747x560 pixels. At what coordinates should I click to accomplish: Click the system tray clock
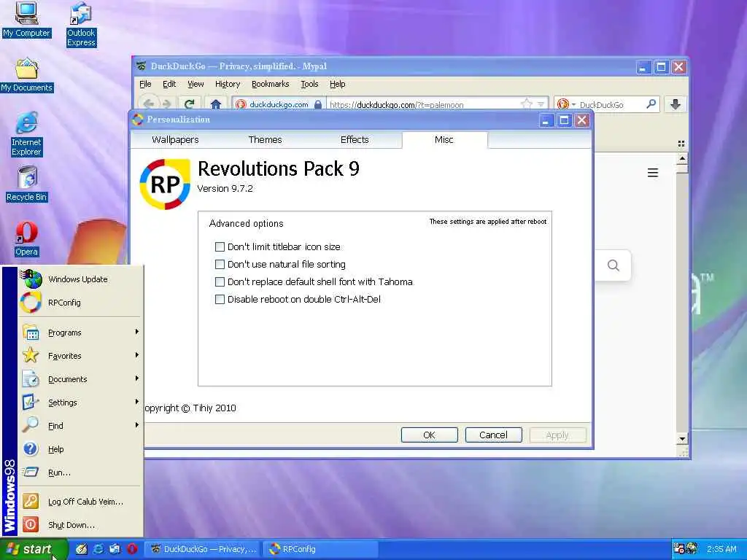click(721, 549)
